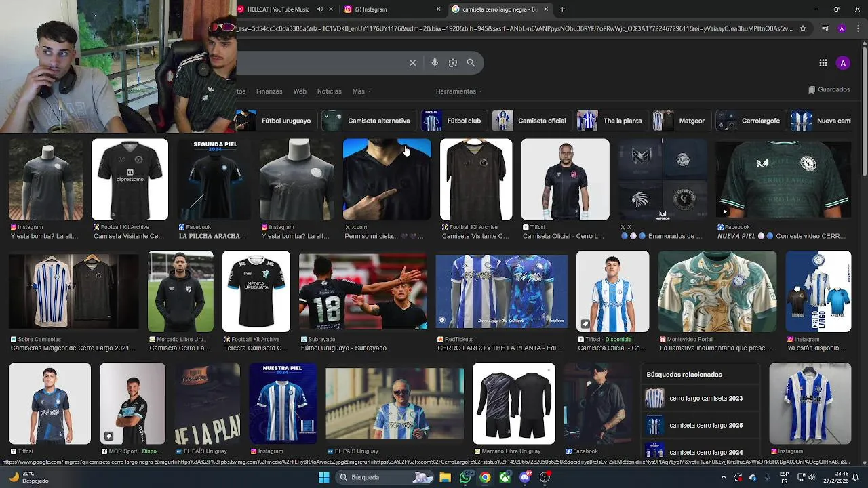The width and height of the screenshot is (868, 488).
Task: Filter by Matgeor chip
Action: coord(681,121)
